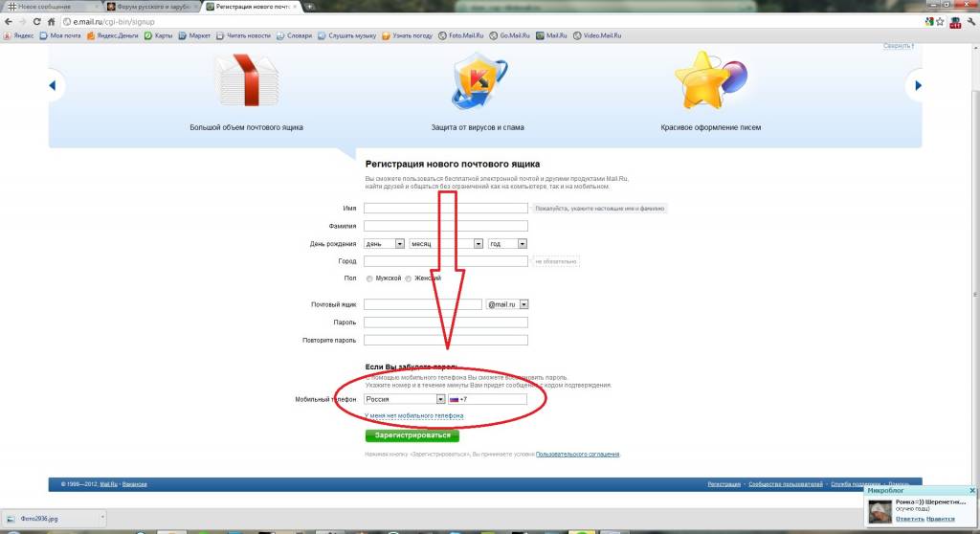This screenshot has width=980, height=534.
Task: Open the Моя почта bookmark
Action: [60, 35]
